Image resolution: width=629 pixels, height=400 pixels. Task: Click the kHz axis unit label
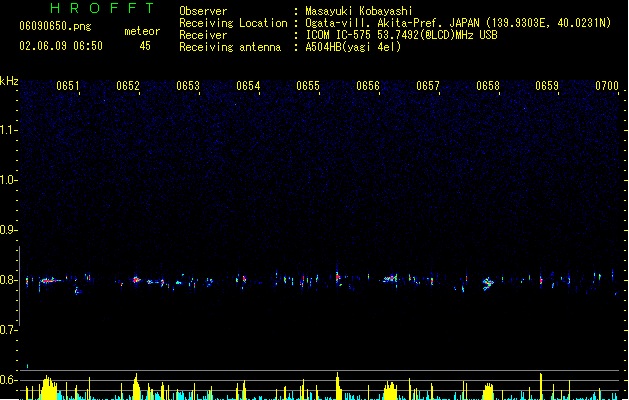[x=9, y=81]
